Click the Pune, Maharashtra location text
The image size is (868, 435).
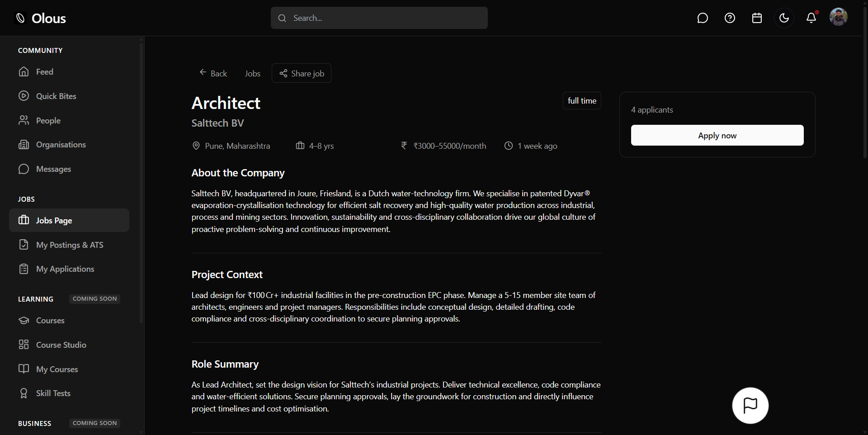coord(237,146)
